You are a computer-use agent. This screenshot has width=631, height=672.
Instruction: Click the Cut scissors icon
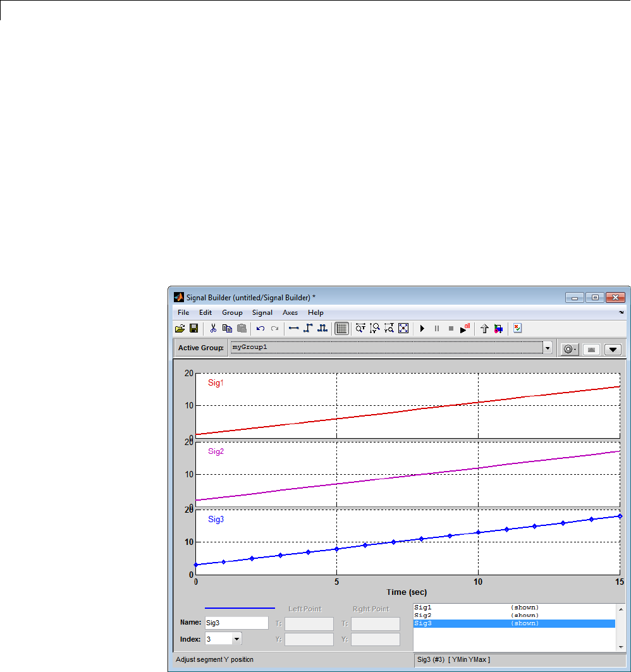click(x=213, y=328)
